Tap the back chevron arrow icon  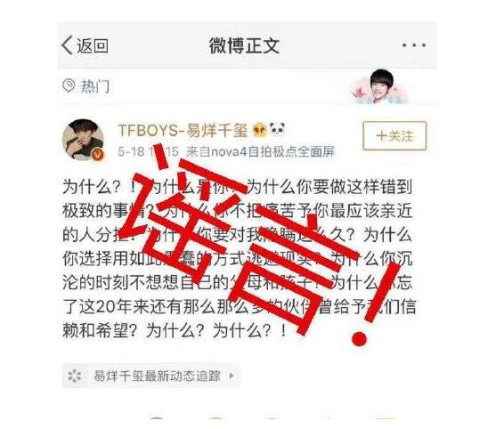tap(67, 45)
